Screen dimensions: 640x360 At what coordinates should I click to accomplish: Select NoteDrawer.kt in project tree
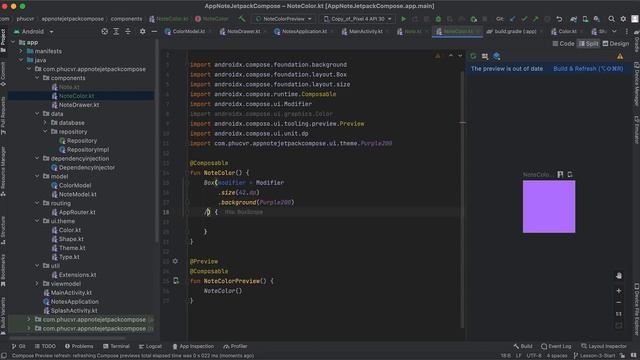click(x=79, y=105)
